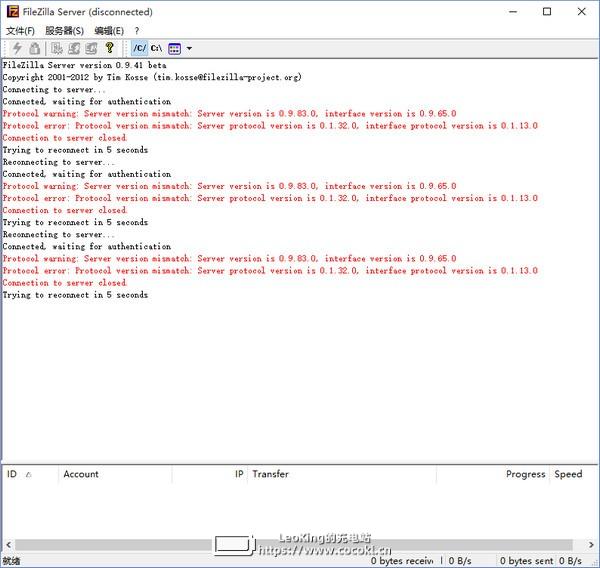Screen dimensions: 600x568
Task: Click the 'Connecting to server...' log line
Action: [x=54, y=90]
